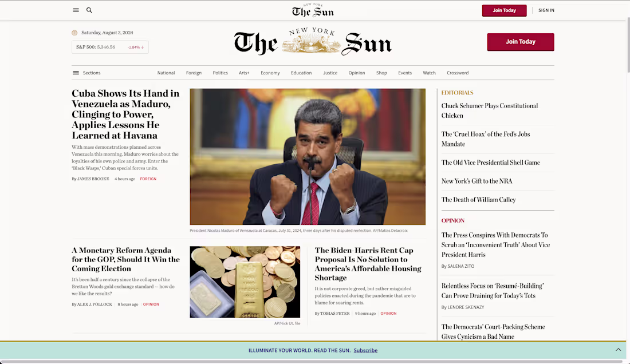
Task: Open the search magnifier icon
Action: click(x=89, y=10)
